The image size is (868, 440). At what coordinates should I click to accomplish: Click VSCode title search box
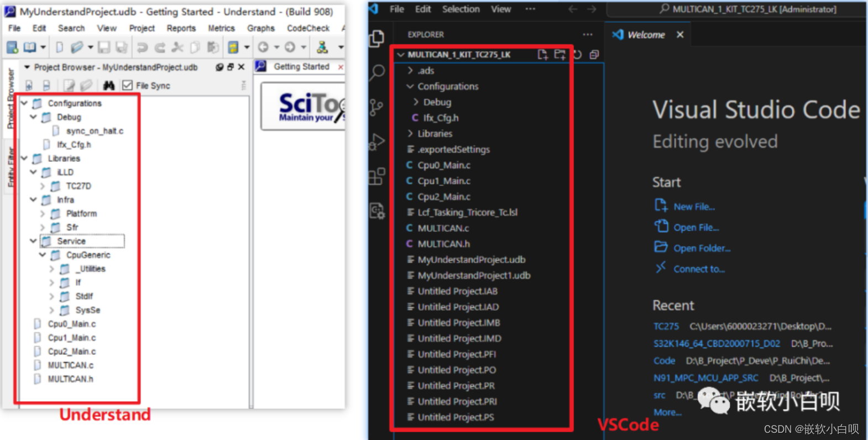tap(737, 9)
